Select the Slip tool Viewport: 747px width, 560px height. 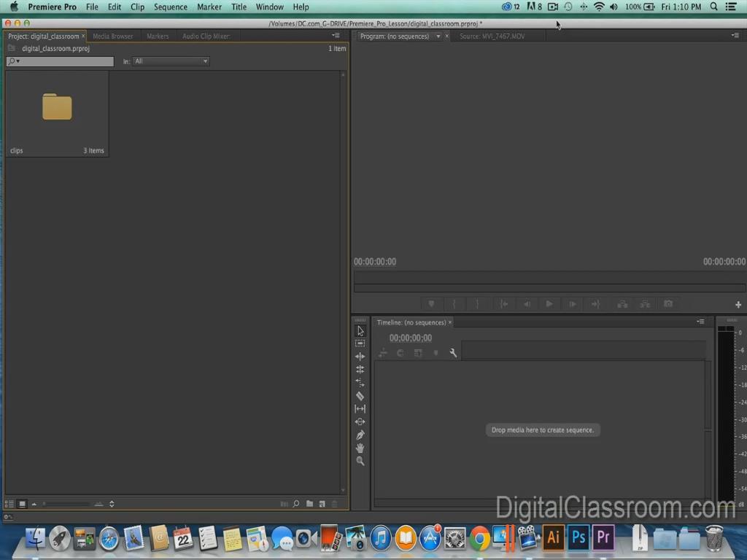click(x=360, y=408)
